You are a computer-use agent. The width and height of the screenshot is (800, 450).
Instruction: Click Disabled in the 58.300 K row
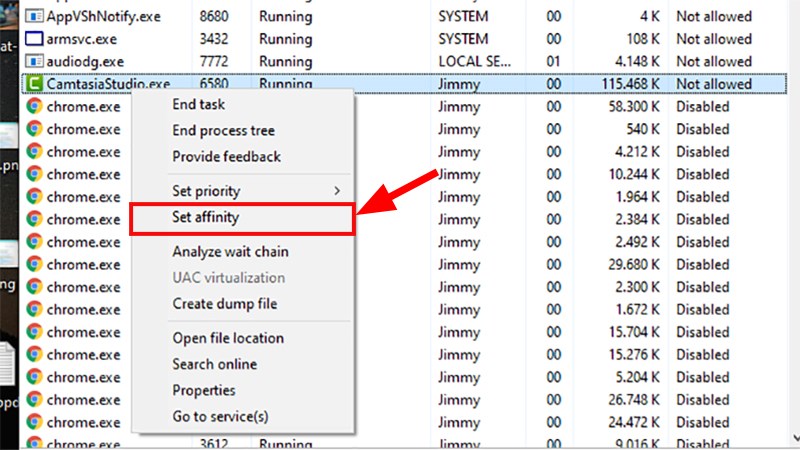click(x=703, y=106)
